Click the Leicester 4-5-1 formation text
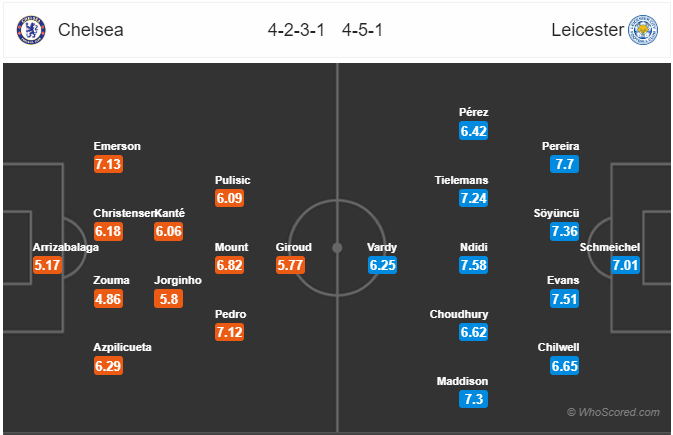Viewport: 673px width, 435px height. [x=362, y=30]
